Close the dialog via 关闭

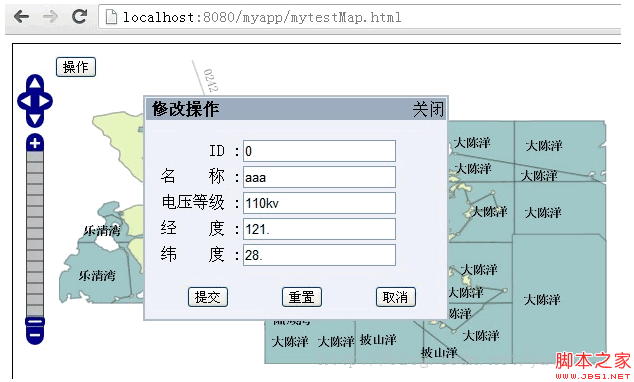[428, 109]
